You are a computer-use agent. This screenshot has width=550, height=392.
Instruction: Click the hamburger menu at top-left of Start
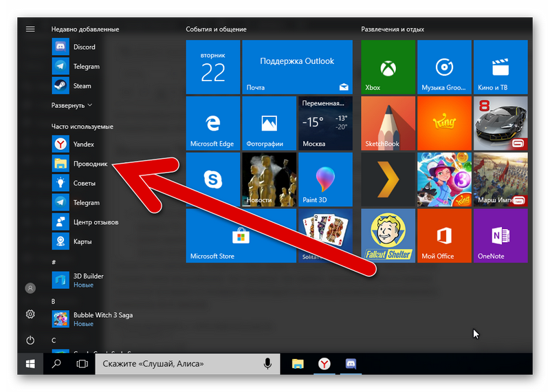(x=30, y=29)
